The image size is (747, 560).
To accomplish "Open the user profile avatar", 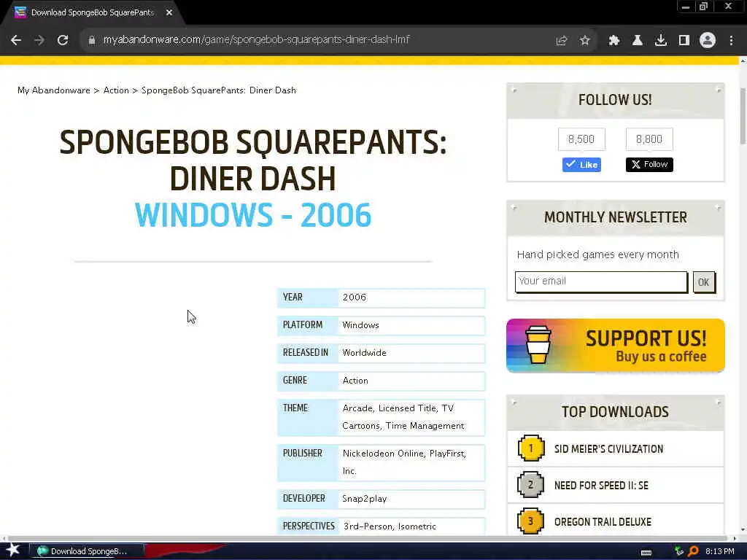I will [x=708, y=41].
